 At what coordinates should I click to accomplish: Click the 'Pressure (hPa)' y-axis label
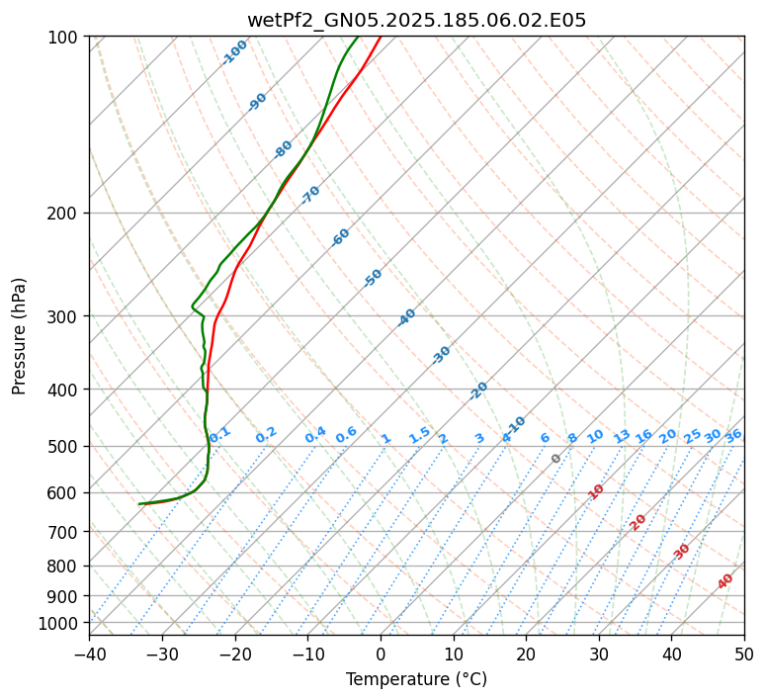(x=19, y=336)
